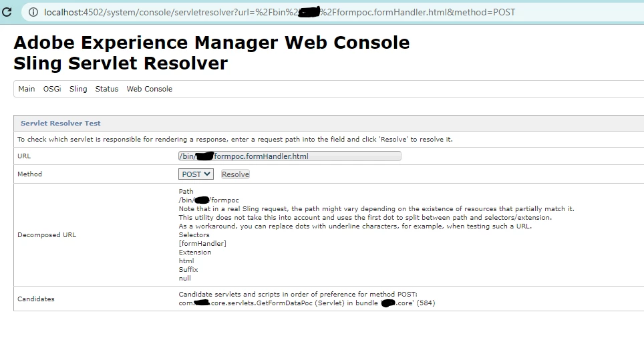Open the Status menu

[107, 89]
